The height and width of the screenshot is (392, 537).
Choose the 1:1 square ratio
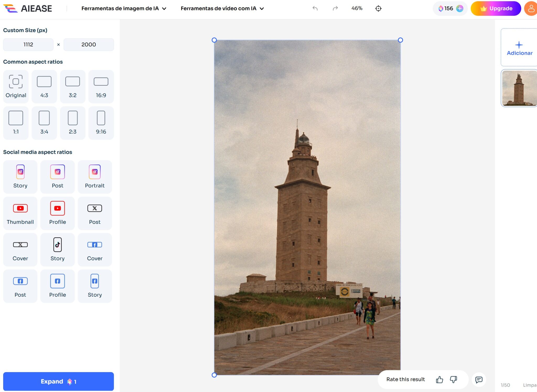click(x=16, y=123)
